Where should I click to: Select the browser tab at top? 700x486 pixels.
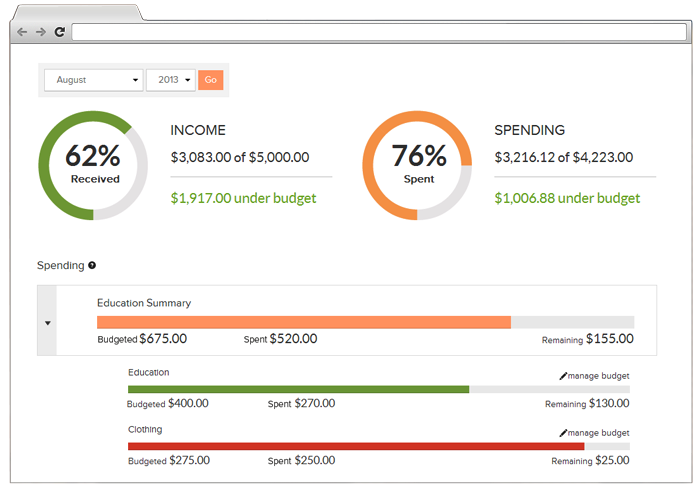(x=77, y=12)
